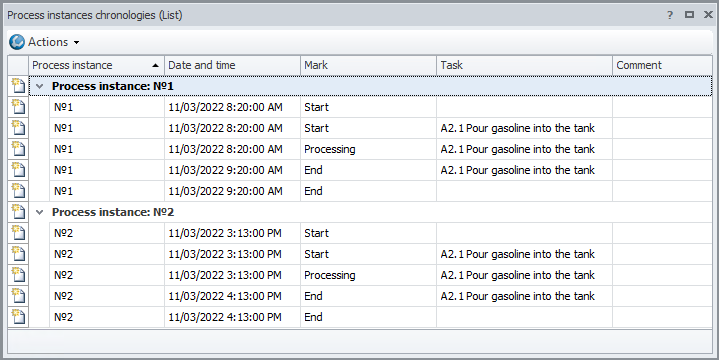Select the №2 row dated 4:13:00 PM with task
This screenshot has height=360, width=719.
tap(381, 296)
